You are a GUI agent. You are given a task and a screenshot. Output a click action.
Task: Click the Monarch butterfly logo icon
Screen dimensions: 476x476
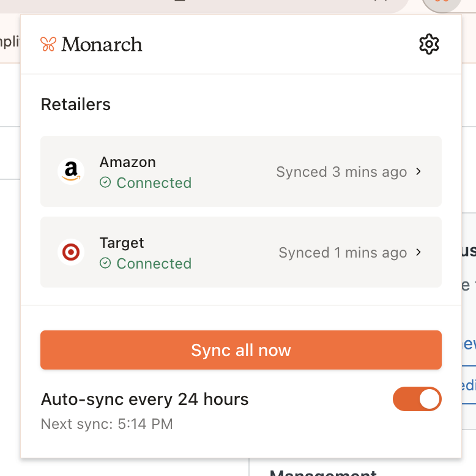click(x=48, y=44)
